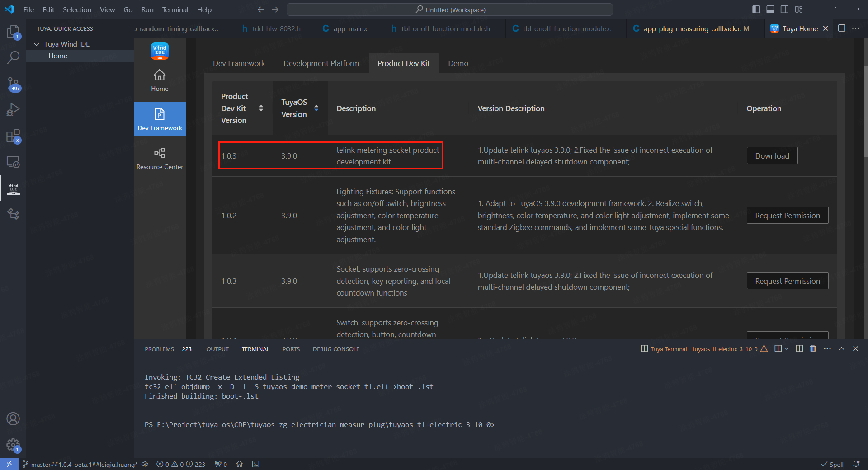The image size is (868, 470).
Task: Kill terminal with the trash icon
Action: click(813, 349)
